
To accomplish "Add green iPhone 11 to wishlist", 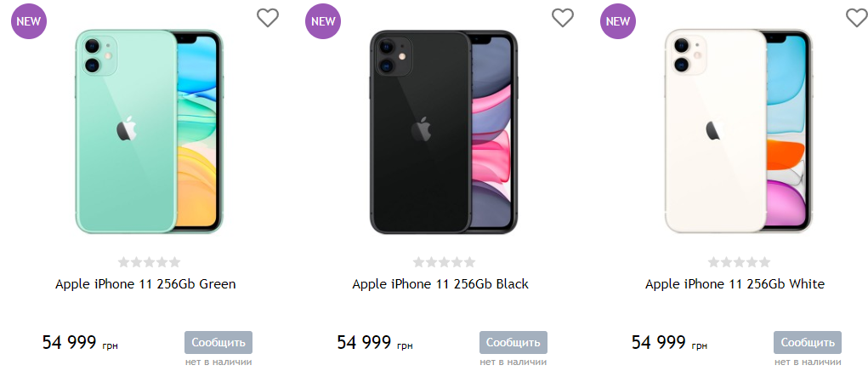I will click(268, 18).
